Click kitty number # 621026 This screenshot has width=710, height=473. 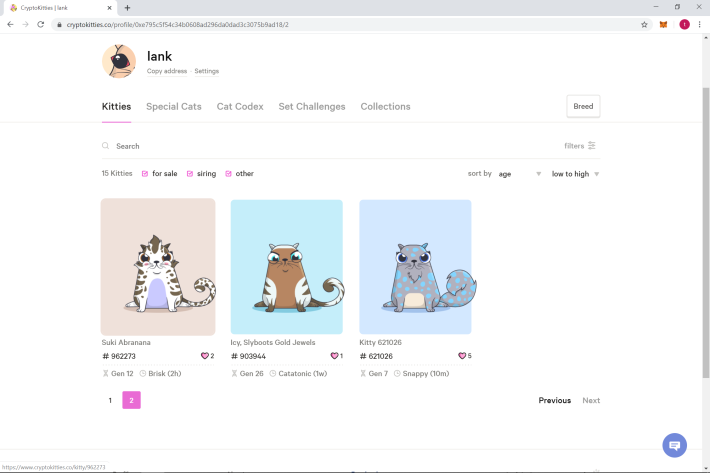click(376, 356)
